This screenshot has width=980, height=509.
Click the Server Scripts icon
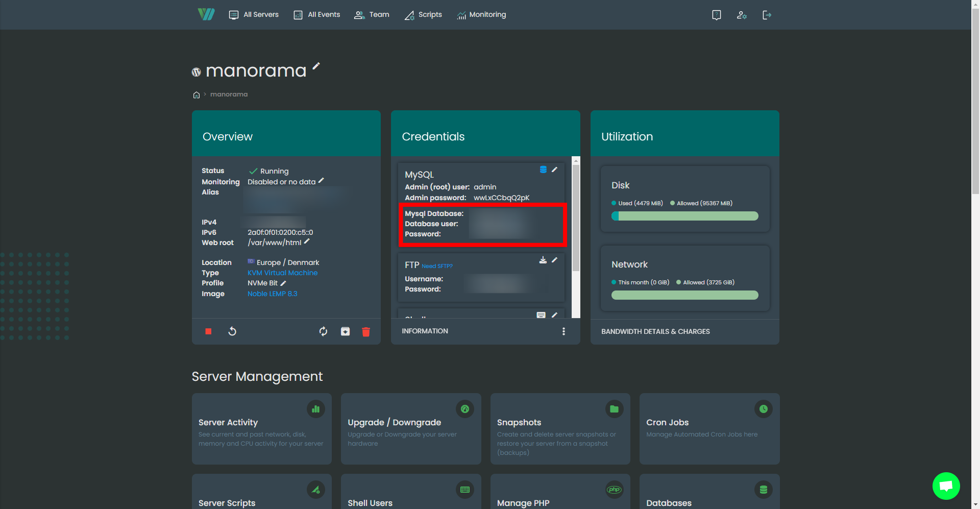click(x=315, y=490)
